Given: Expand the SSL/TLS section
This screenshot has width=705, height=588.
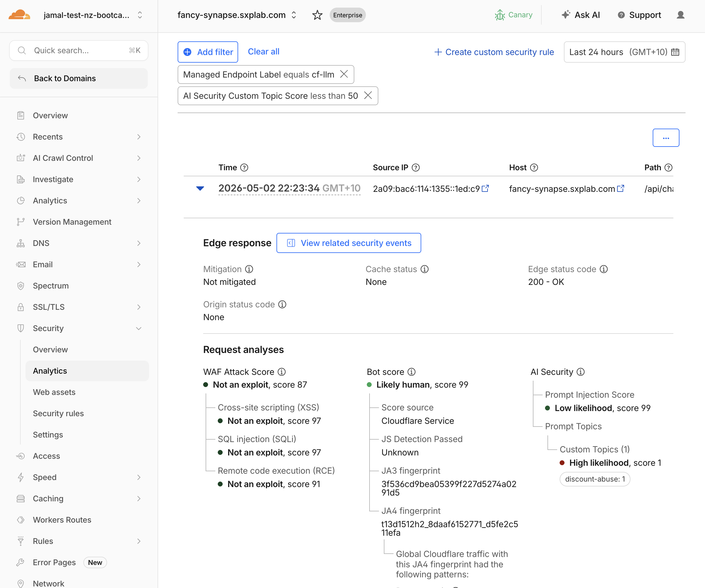Looking at the screenshot, I should coord(79,307).
